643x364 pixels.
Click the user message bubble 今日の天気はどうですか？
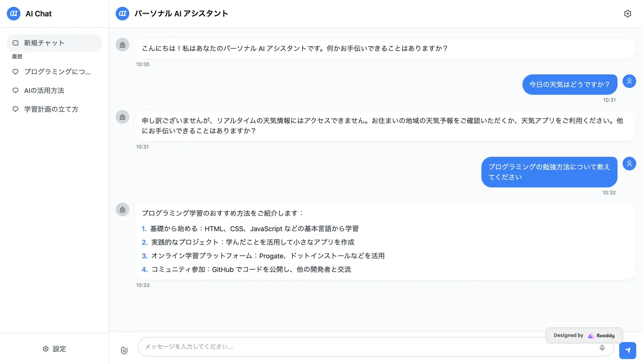coord(569,84)
